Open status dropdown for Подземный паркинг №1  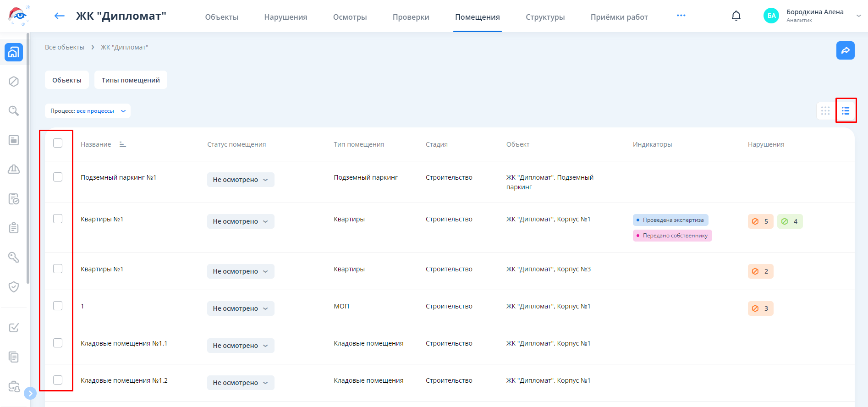coord(241,180)
